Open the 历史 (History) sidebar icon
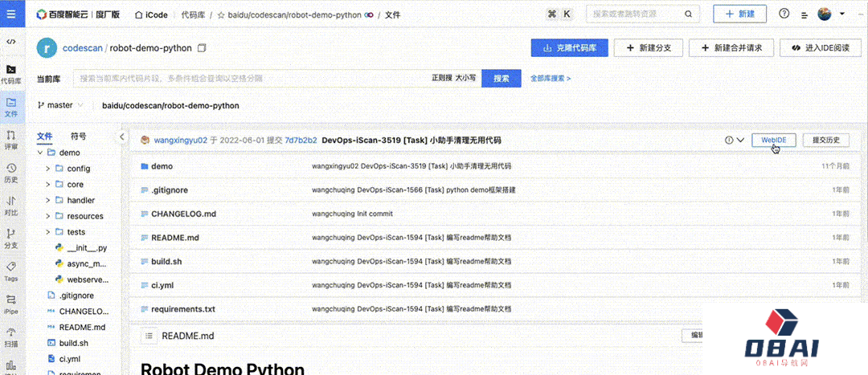868x375 pixels. pos(11,172)
